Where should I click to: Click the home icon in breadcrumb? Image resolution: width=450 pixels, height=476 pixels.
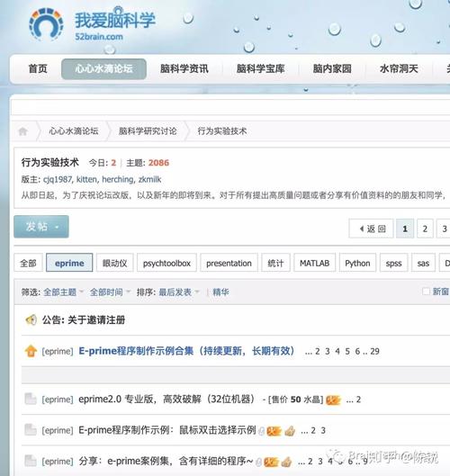23,131
